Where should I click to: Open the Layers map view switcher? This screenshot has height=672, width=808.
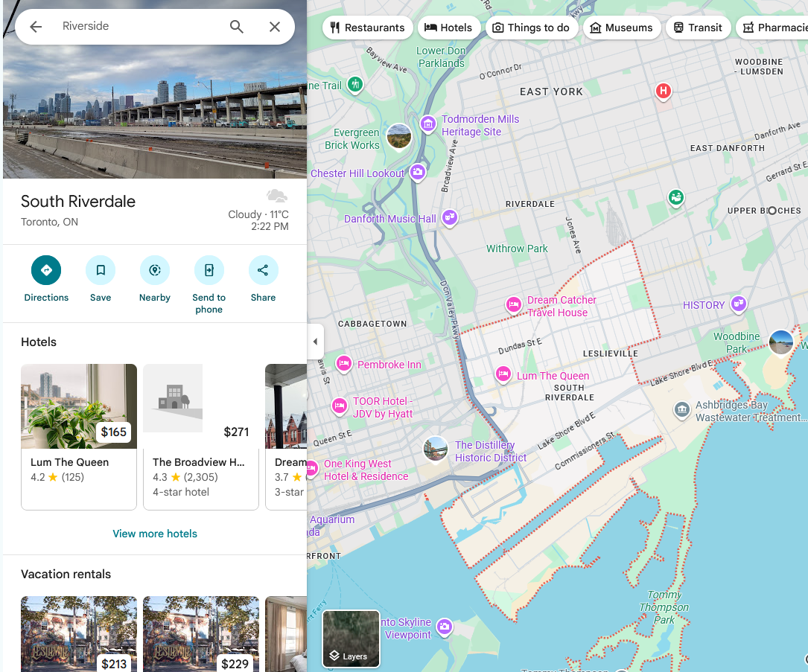pyautogui.click(x=351, y=639)
